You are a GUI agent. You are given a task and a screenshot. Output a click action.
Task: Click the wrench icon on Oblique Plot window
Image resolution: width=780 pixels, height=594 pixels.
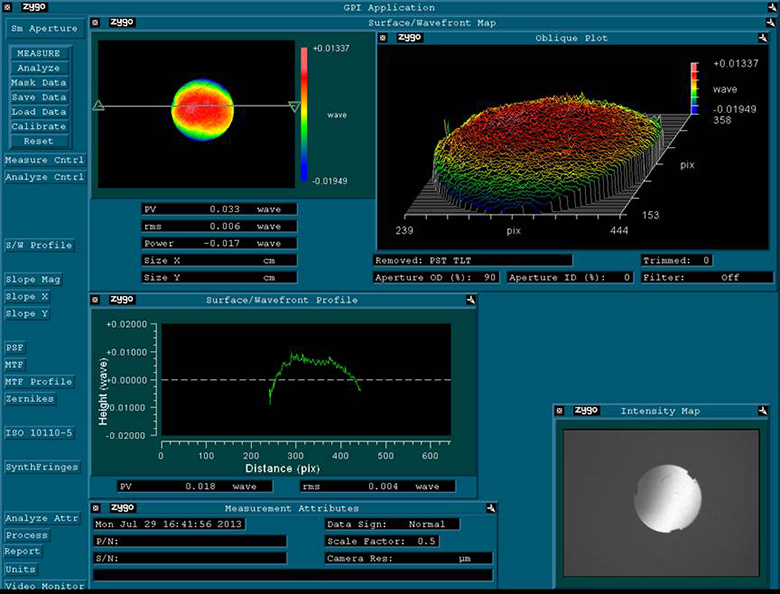pos(763,38)
